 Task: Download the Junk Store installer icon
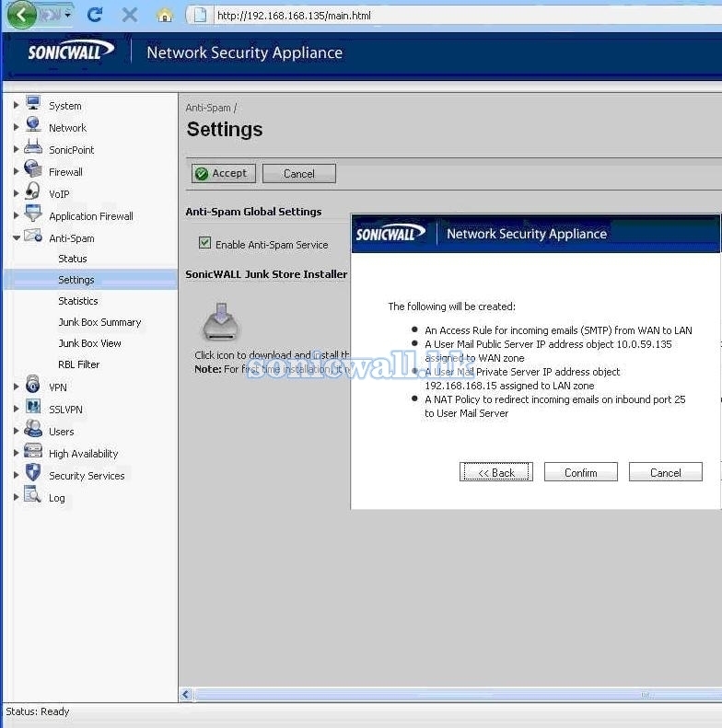tap(221, 321)
